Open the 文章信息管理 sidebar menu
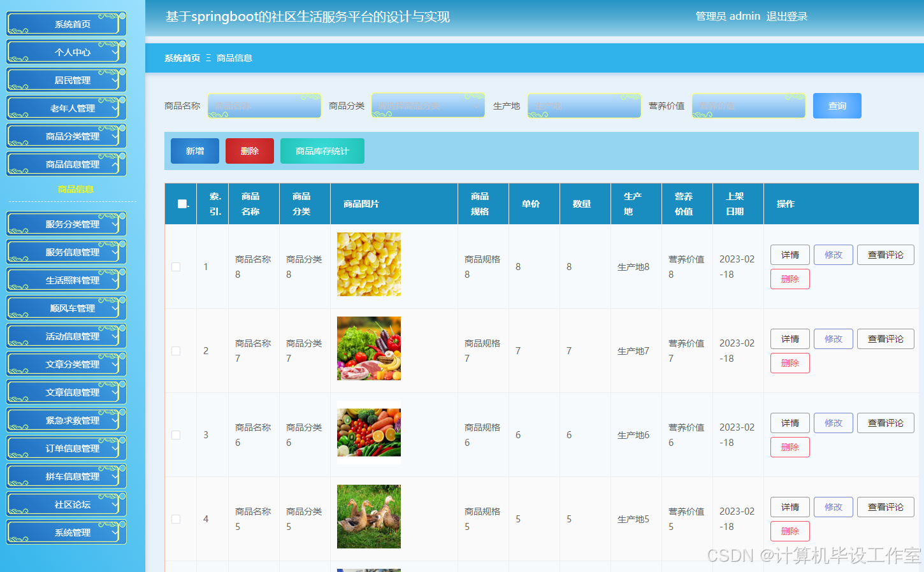Viewport: 924px width, 572px height. click(x=66, y=392)
